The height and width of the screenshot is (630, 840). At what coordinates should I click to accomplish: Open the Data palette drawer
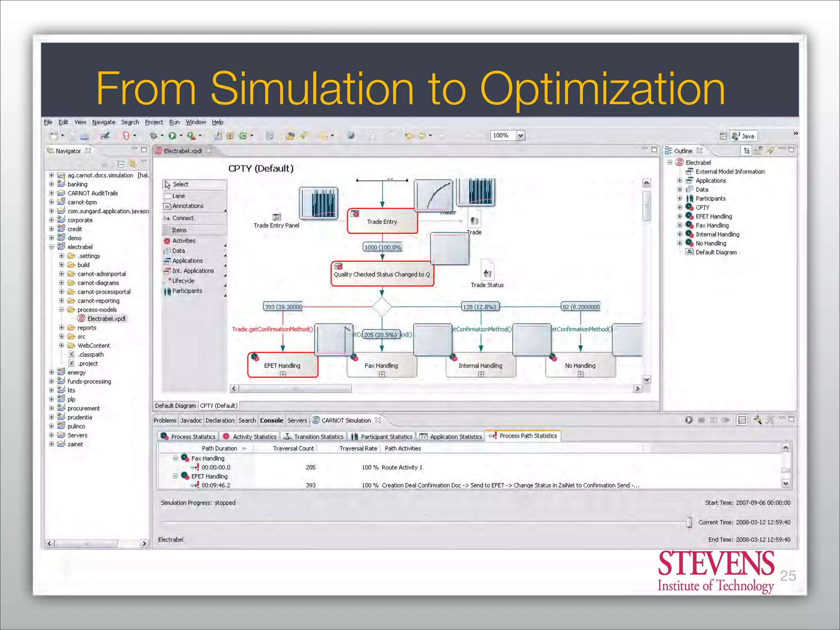pyautogui.click(x=194, y=251)
